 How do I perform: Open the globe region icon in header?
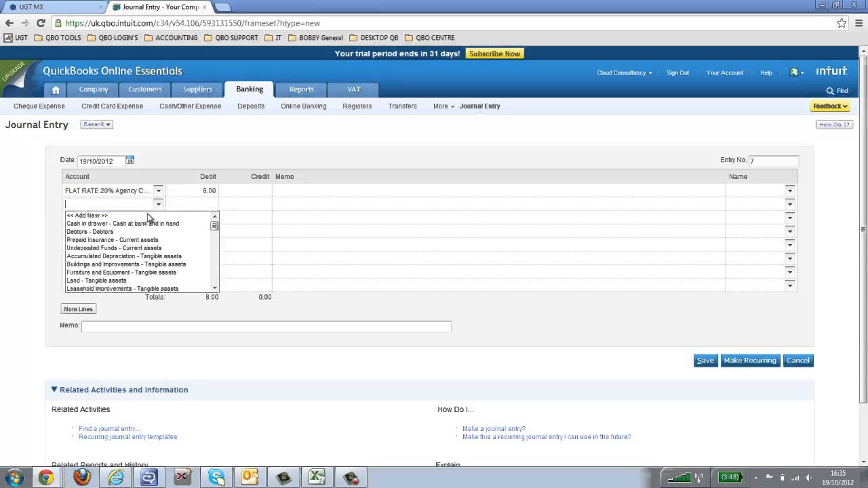[794, 73]
